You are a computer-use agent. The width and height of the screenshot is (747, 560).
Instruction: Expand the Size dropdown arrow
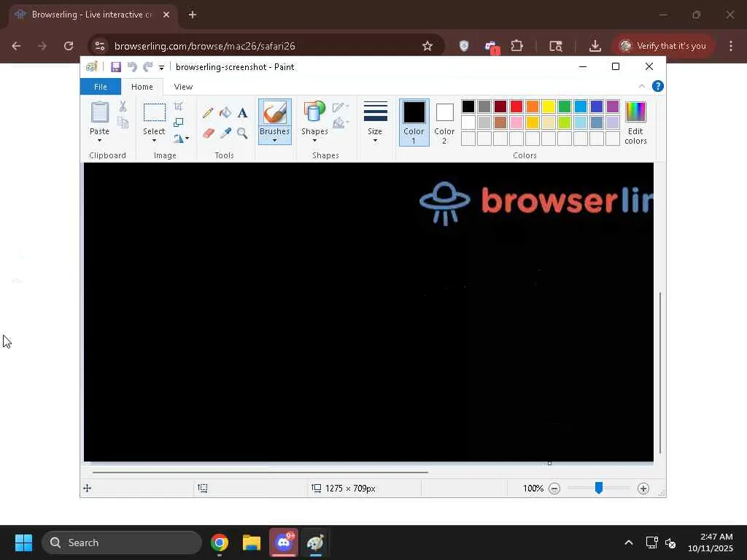376,141
